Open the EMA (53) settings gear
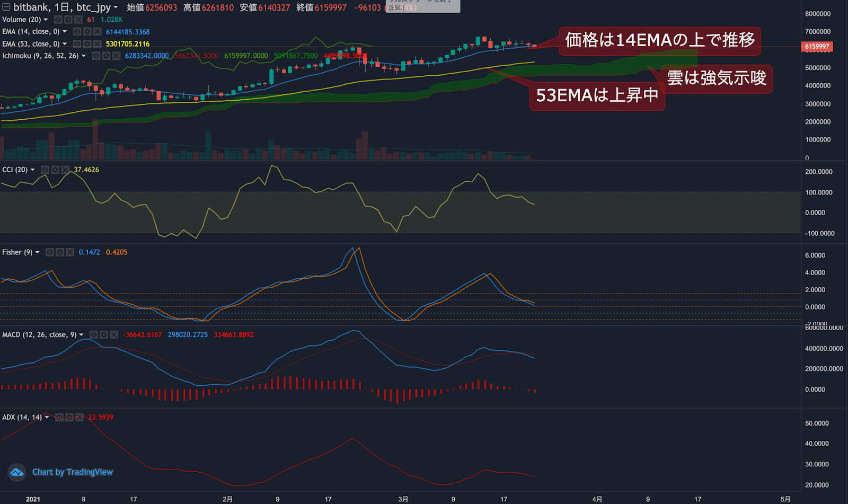This screenshot has height=504, width=848. tap(87, 43)
